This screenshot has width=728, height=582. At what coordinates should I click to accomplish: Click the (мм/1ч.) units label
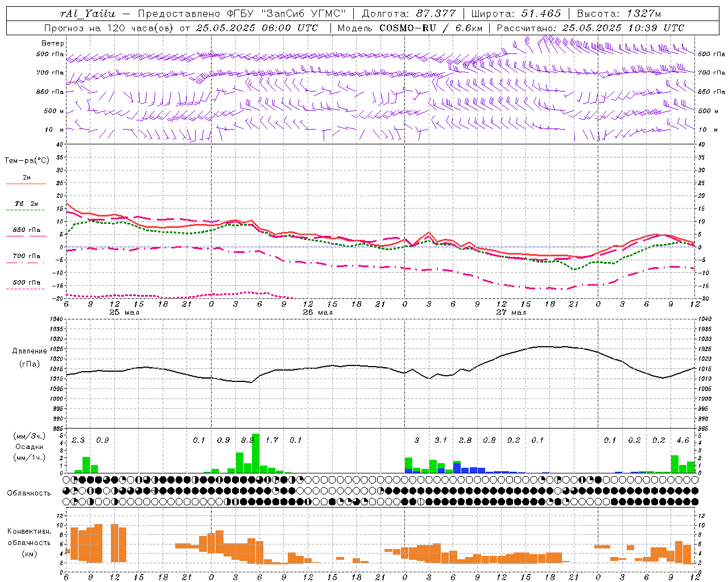tap(29, 458)
